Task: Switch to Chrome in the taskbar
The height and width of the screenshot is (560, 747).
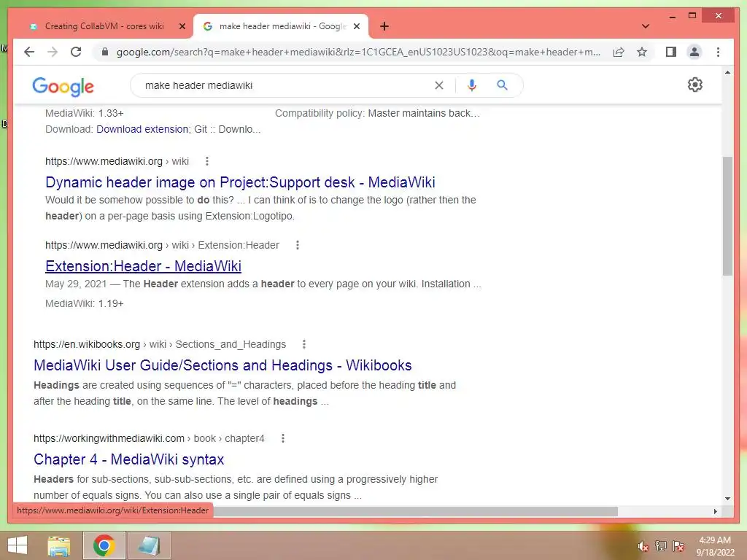Action: (x=104, y=545)
